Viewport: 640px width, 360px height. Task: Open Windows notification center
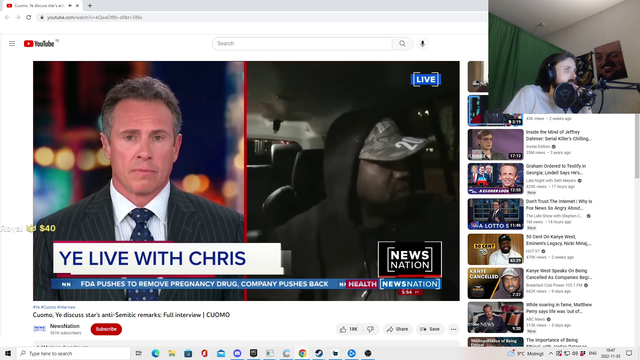coord(629,353)
